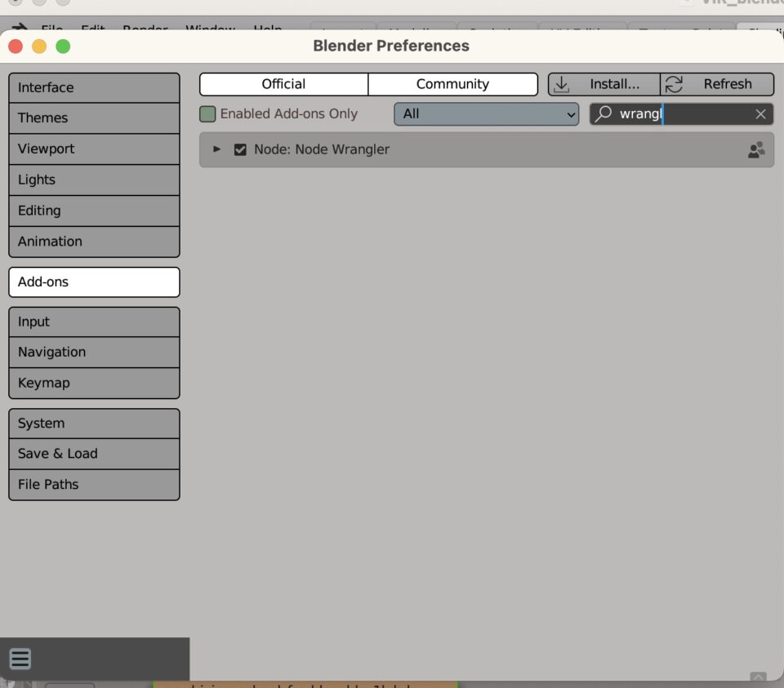Image resolution: width=784 pixels, height=688 pixels.
Task: Switch to the Keymap section
Action: tap(94, 383)
